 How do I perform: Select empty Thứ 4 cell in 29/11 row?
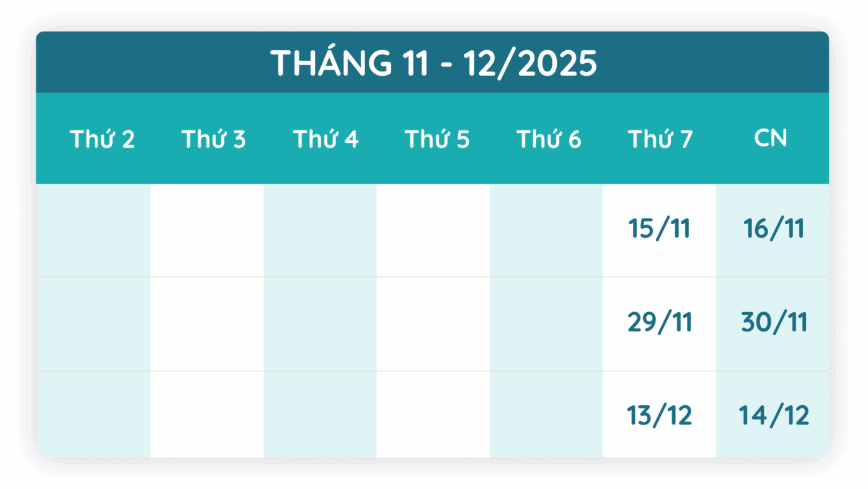(x=320, y=324)
